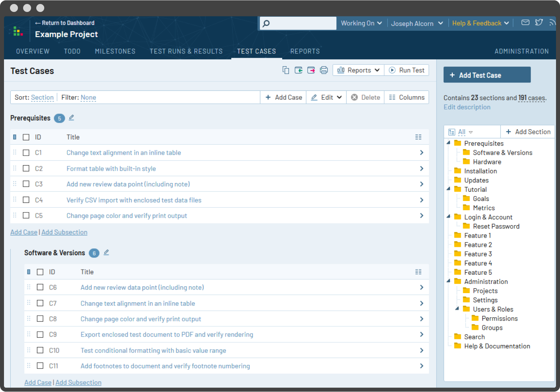Collapse the Administration tree section

(x=448, y=281)
